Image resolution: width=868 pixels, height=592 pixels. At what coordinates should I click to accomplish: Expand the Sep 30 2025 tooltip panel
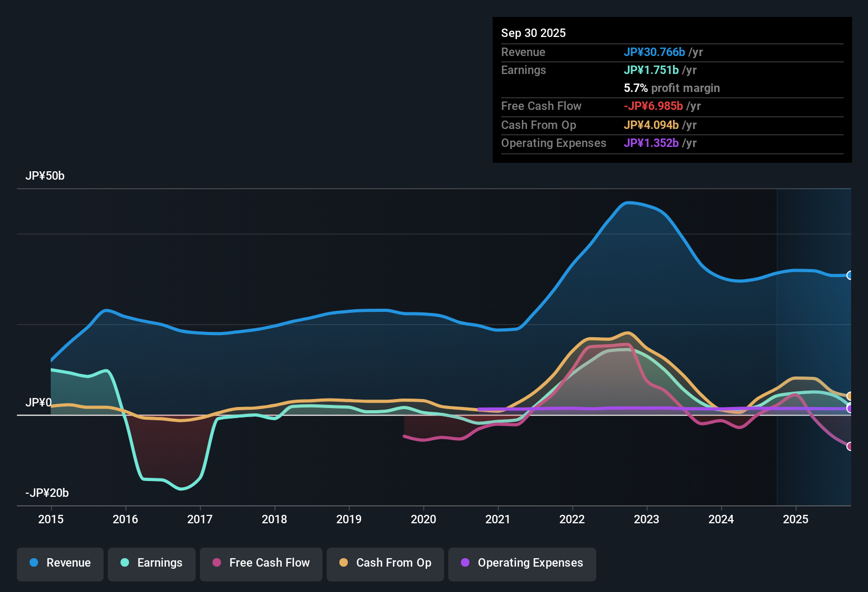click(533, 33)
